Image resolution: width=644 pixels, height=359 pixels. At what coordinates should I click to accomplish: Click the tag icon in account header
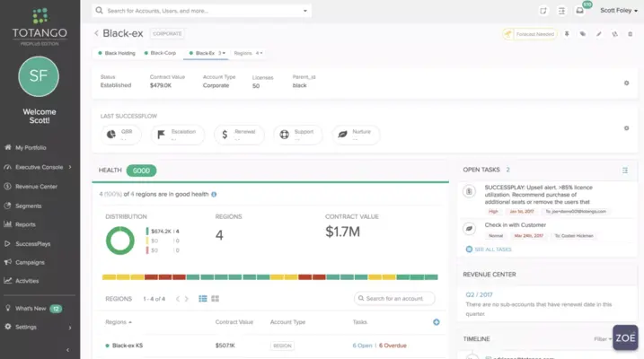click(x=582, y=34)
